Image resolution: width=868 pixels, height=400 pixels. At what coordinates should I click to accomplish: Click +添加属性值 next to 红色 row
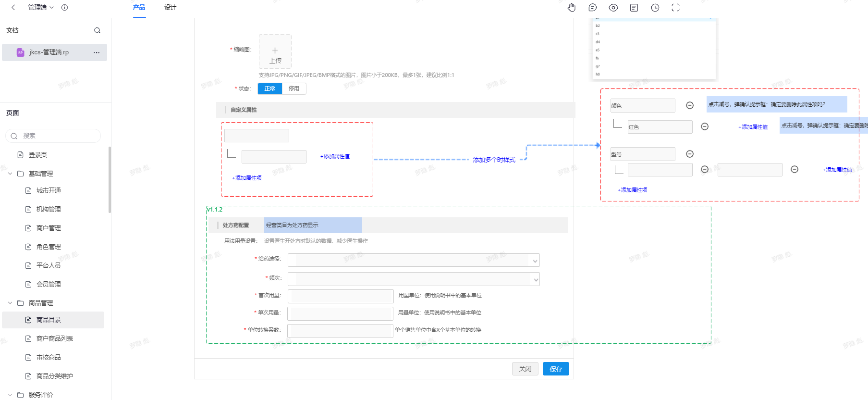(x=753, y=127)
